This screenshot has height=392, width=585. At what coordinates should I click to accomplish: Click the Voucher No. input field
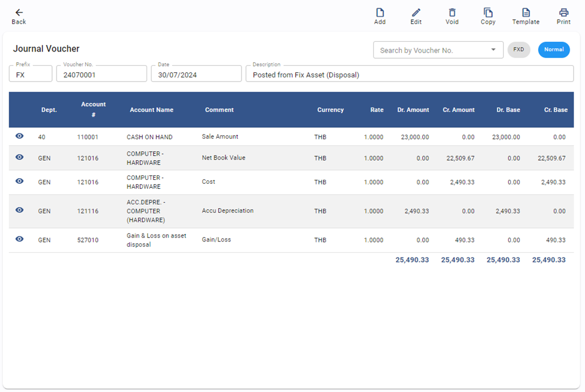click(x=102, y=75)
